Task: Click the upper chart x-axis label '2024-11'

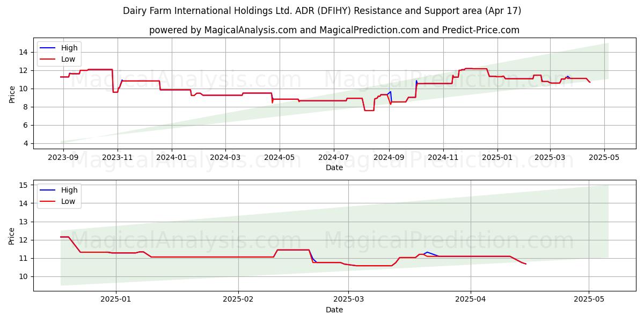Action: coord(443,158)
